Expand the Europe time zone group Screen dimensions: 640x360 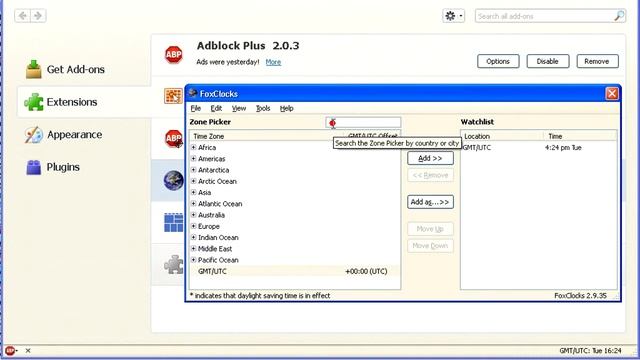click(x=194, y=226)
